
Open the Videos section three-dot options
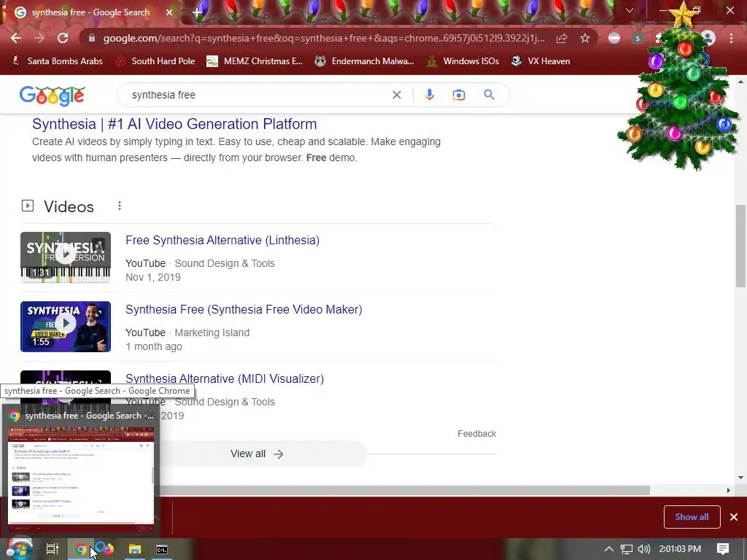tap(120, 206)
